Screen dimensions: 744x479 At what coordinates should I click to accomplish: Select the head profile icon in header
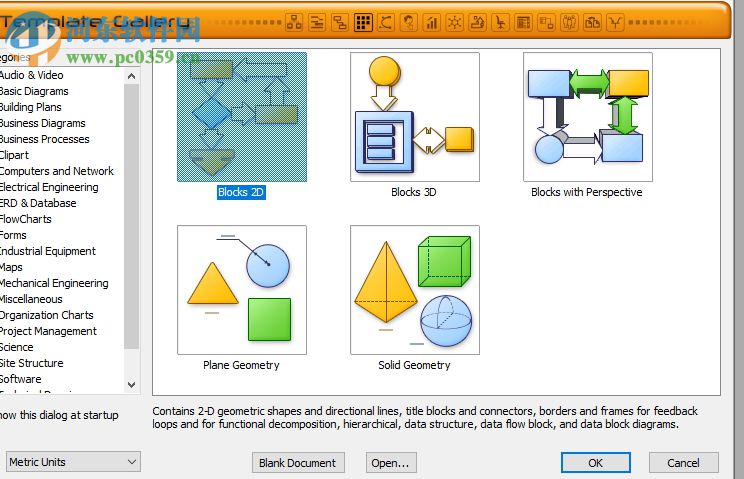tap(409, 22)
